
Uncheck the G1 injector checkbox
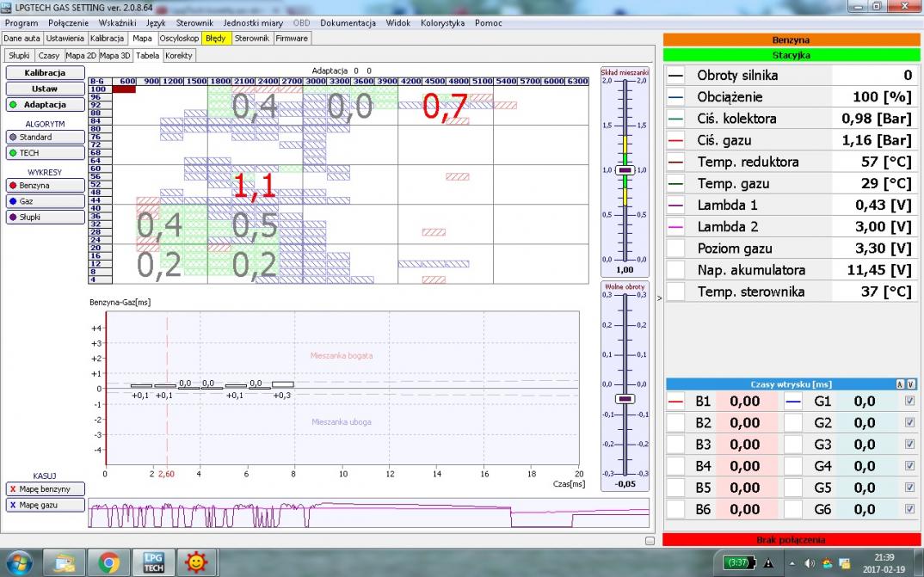point(910,401)
